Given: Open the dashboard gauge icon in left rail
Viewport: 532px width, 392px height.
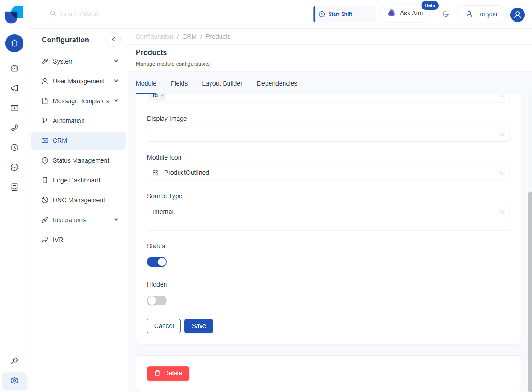Looking at the screenshot, I should tap(14, 68).
